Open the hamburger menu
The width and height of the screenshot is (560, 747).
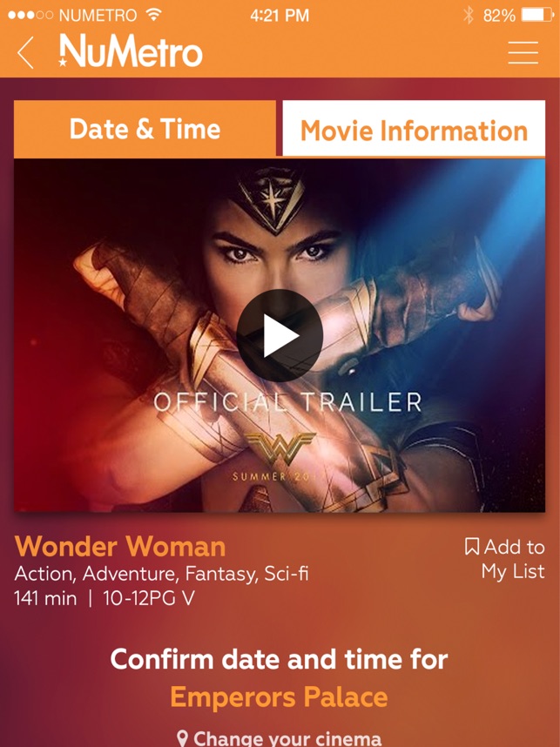pyautogui.click(x=523, y=52)
